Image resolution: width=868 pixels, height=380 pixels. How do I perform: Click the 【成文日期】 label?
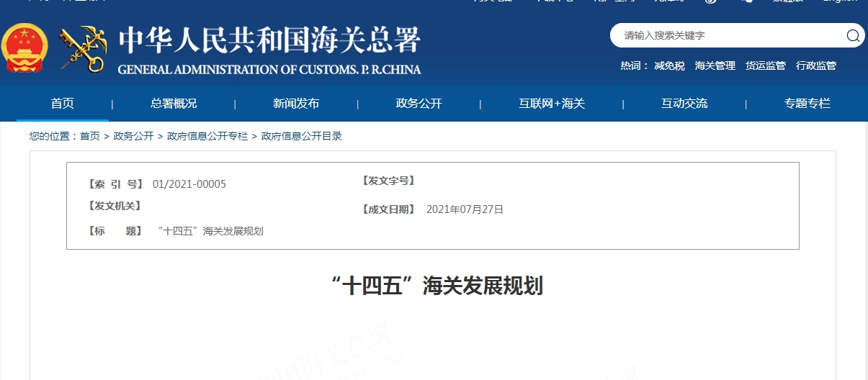click(388, 209)
